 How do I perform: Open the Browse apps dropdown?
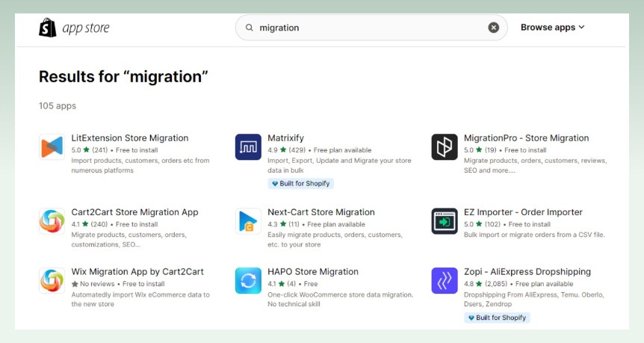tap(552, 27)
